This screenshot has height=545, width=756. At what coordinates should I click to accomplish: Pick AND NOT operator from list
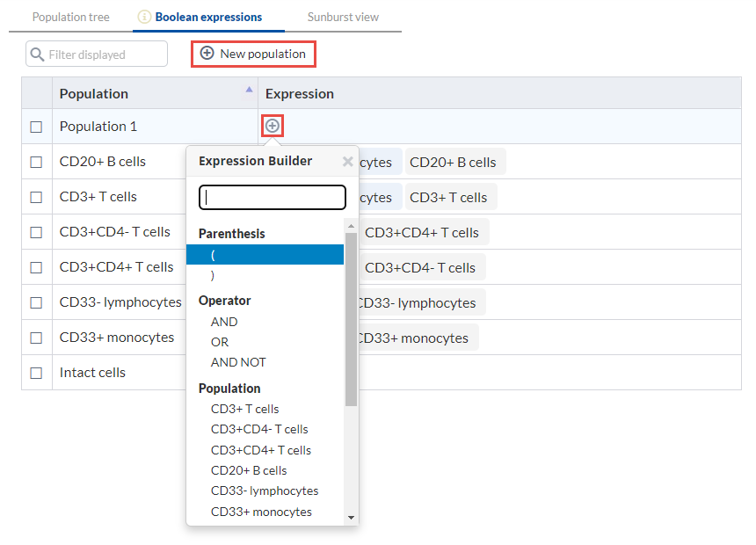pos(238,362)
